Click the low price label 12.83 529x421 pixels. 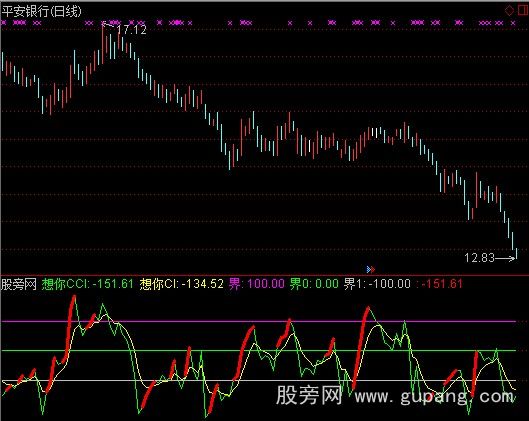pos(479,258)
